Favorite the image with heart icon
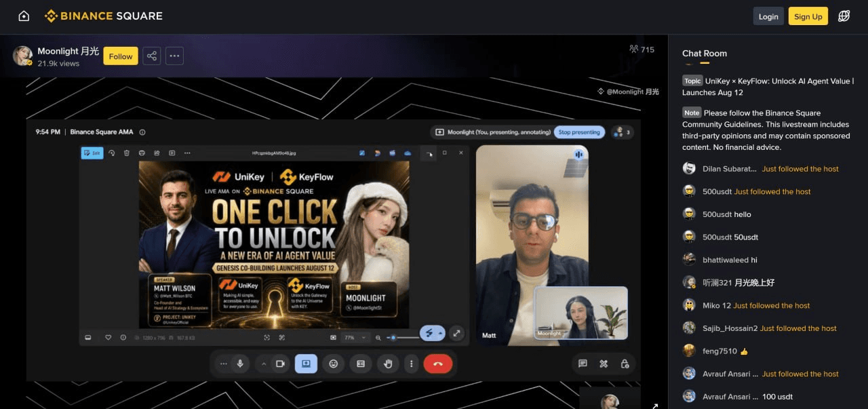Image resolution: width=868 pixels, height=409 pixels. tap(108, 337)
